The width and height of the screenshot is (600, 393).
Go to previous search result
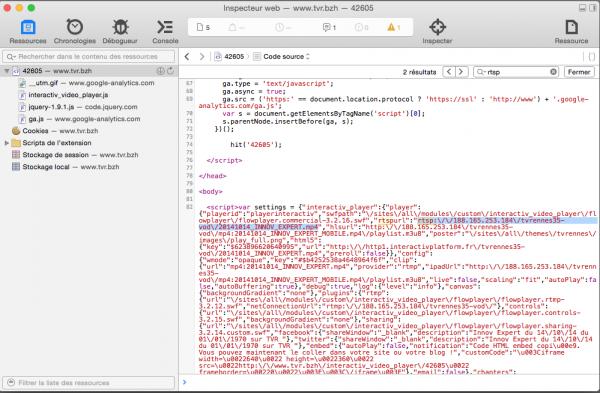tap(449, 72)
